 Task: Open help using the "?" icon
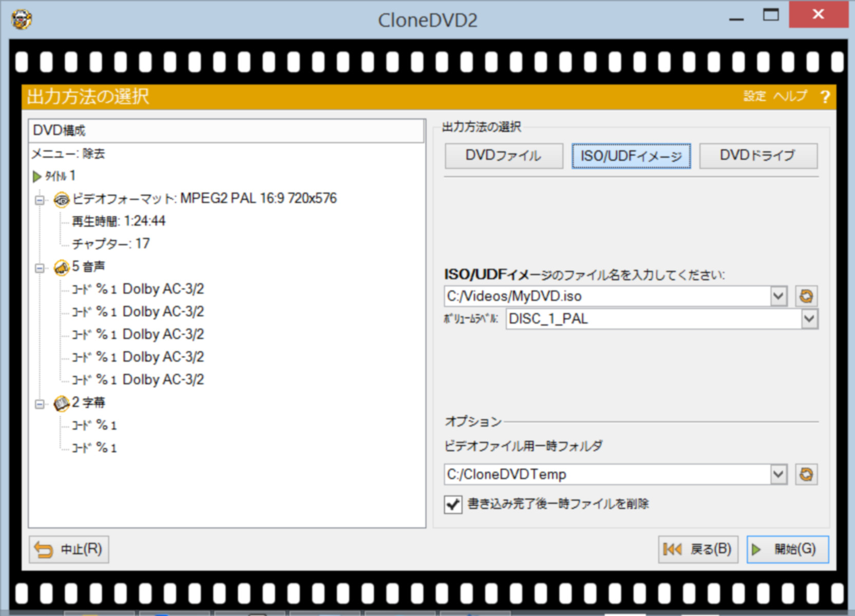pos(826,96)
